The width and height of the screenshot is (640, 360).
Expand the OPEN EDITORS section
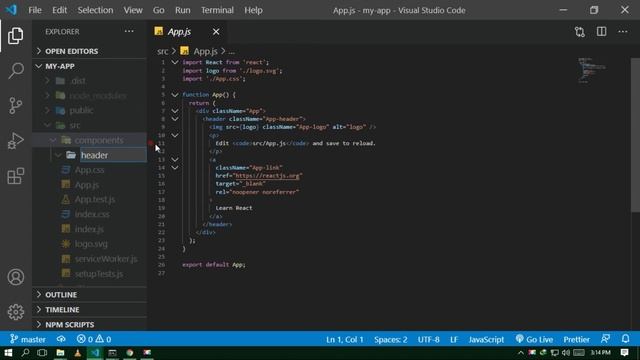(90, 51)
